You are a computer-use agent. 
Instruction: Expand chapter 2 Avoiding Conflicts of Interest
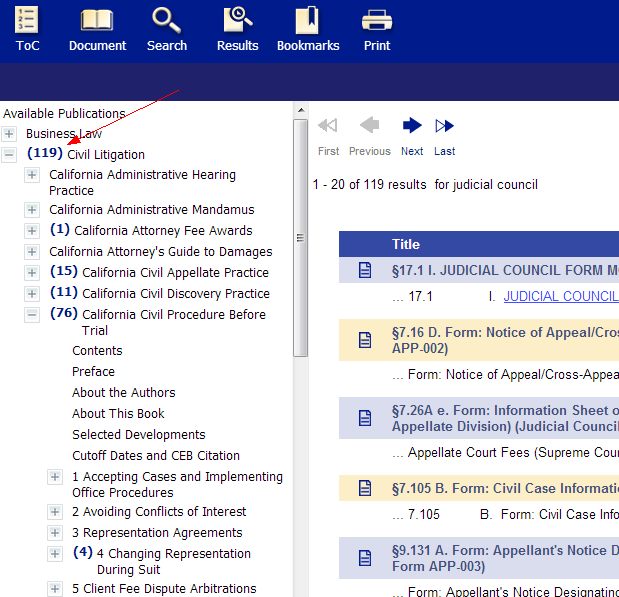click(x=55, y=512)
